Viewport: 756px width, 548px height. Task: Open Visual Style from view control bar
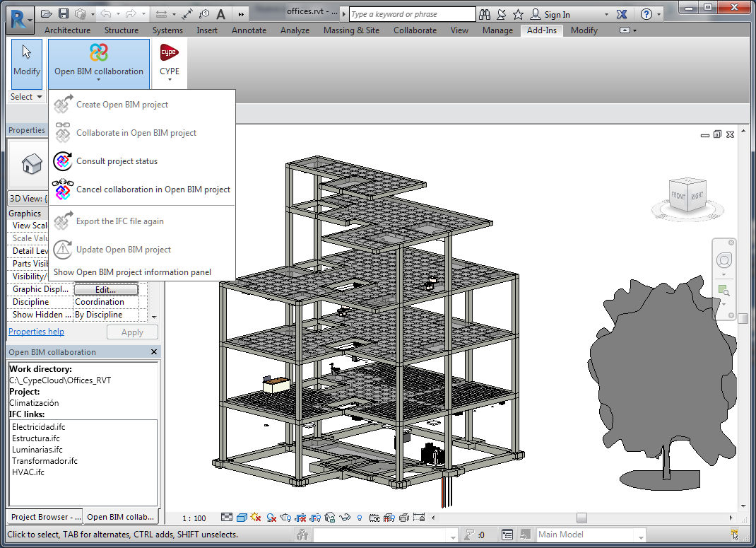[242, 518]
